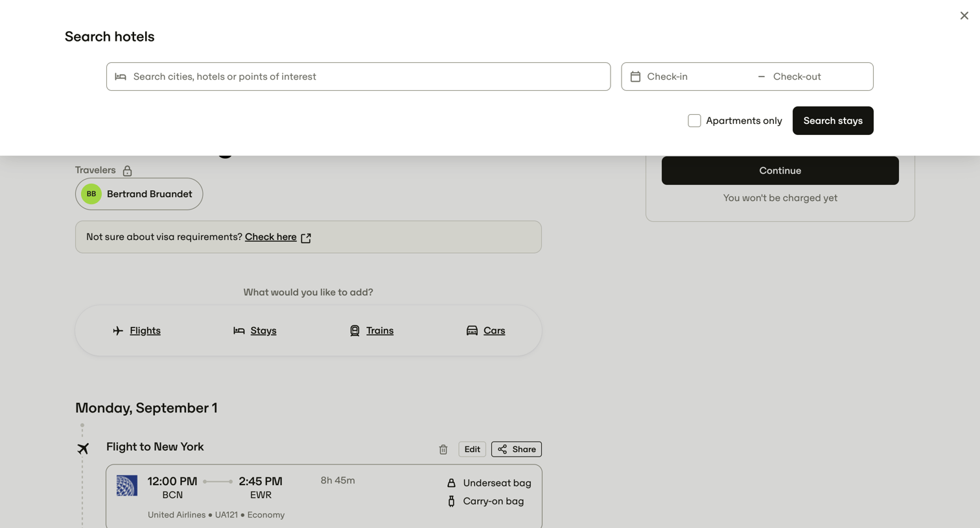Add Flights to the trip
The height and width of the screenshot is (528, 980).
tap(145, 331)
